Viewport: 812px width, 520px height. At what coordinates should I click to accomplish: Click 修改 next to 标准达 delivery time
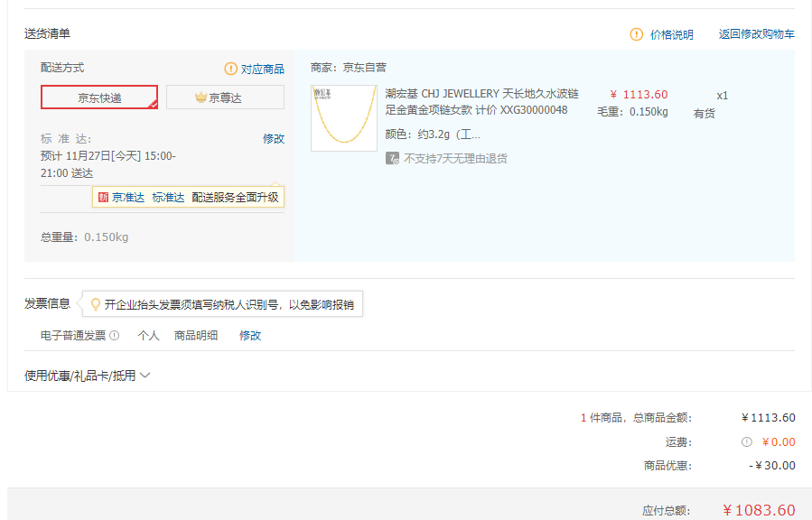tap(274, 139)
